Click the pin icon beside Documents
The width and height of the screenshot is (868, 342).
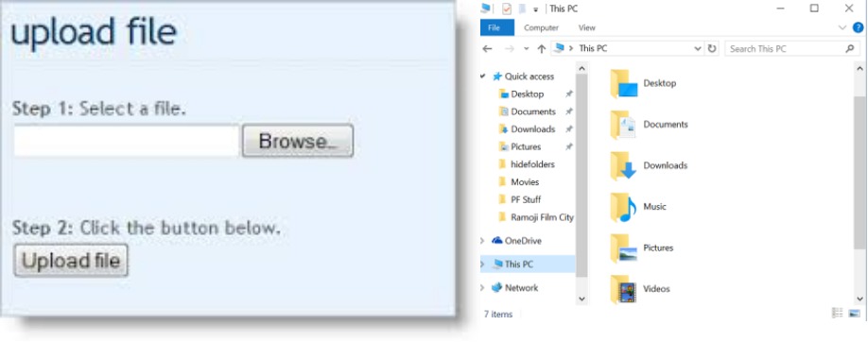coord(568,111)
